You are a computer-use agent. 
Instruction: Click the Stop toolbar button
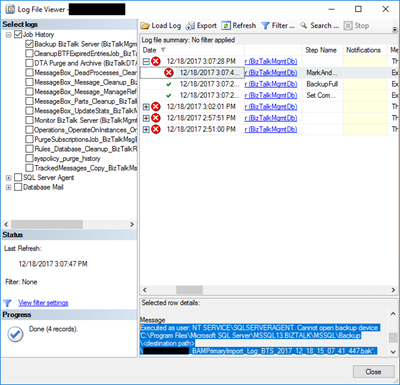tap(356, 26)
